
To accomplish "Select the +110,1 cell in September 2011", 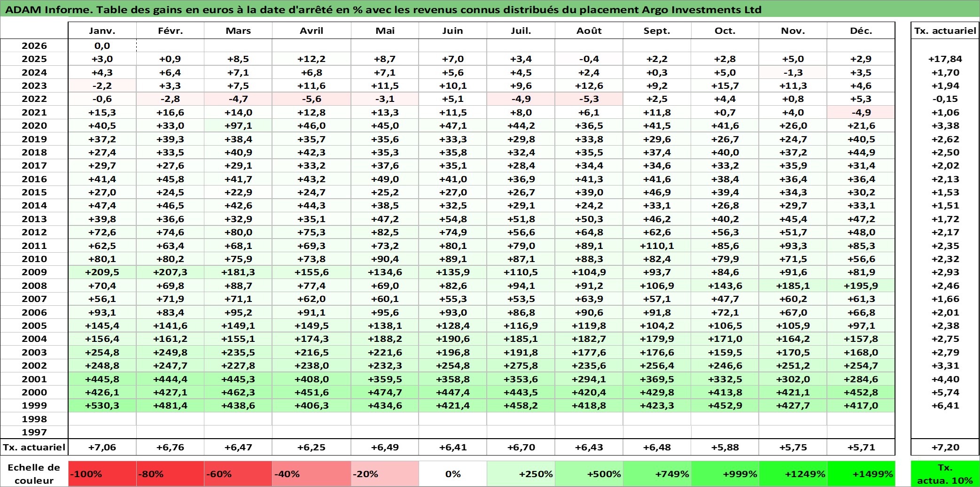I will click(x=657, y=246).
